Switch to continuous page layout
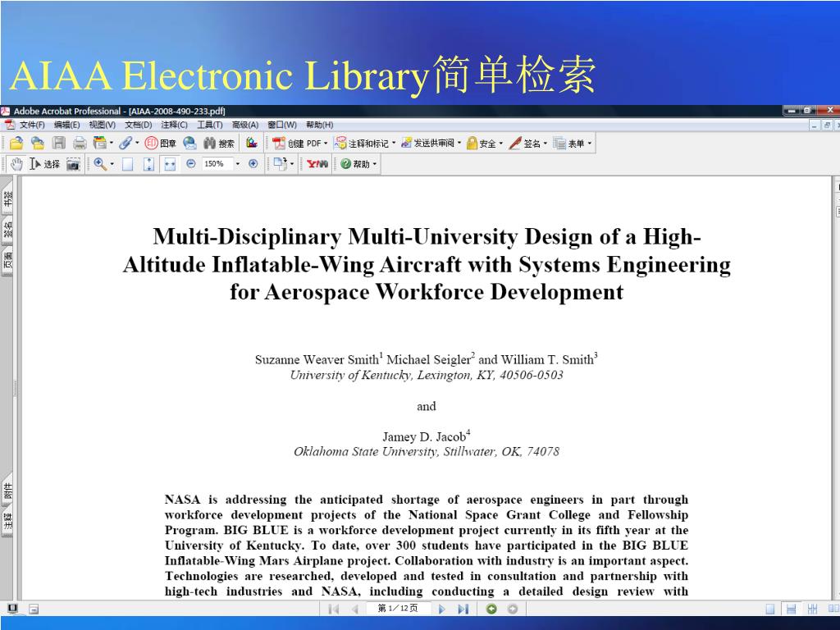Viewport: 840px width, 630px height. [x=791, y=609]
